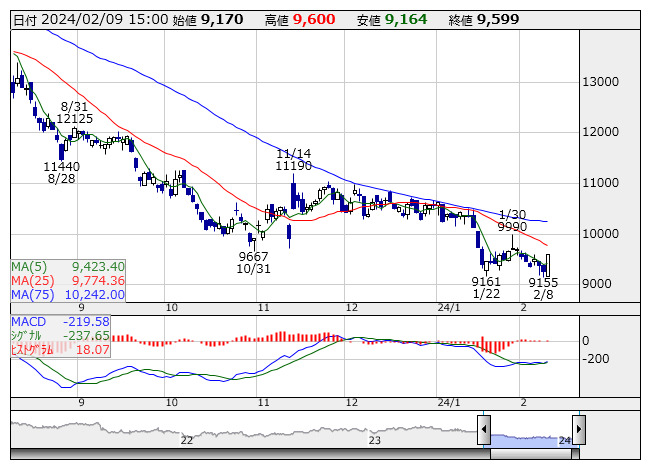The image size is (653, 470).
Task: Select the MA(5) legend entry
Action: 68,267
